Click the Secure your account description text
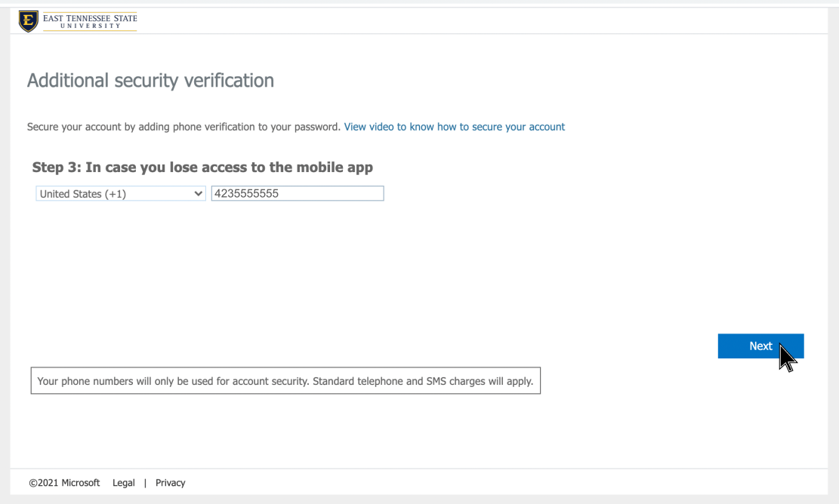 [x=184, y=127]
